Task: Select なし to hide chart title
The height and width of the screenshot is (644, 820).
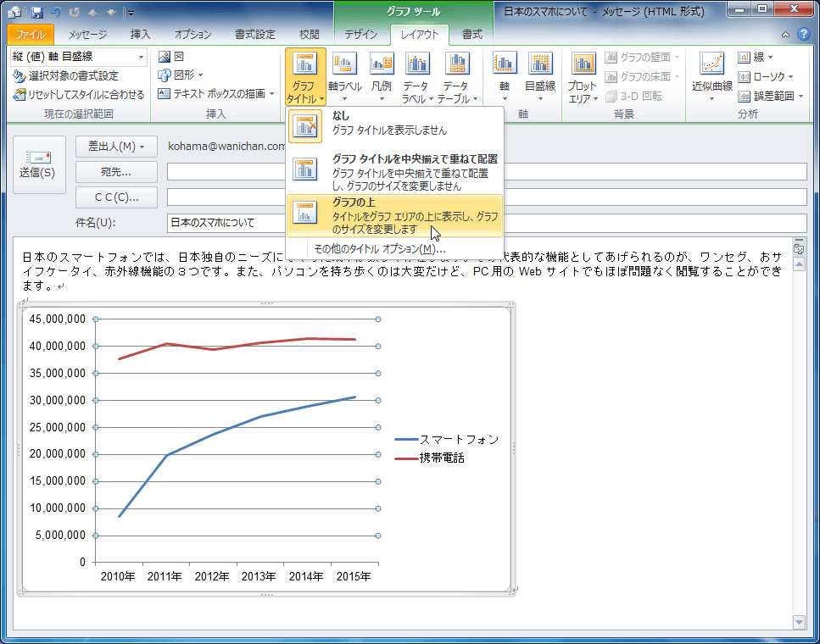Action: (x=395, y=125)
